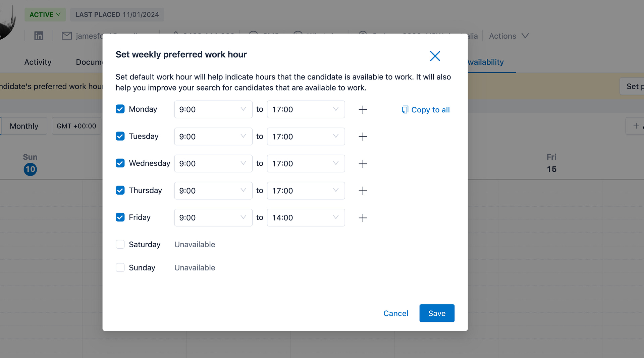Switch to the Activity tab
This screenshot has width=644, height=358.
coord(38,62)
